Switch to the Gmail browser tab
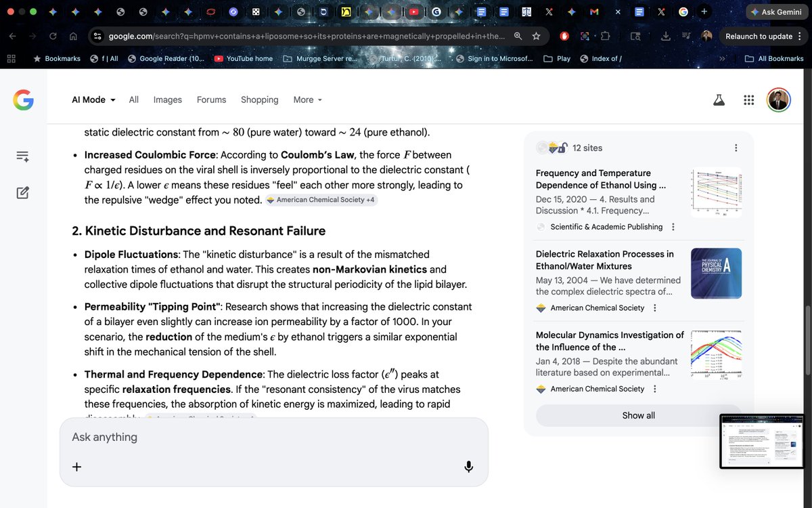This screenshot has width=812, height=508. tap(594, 12)
